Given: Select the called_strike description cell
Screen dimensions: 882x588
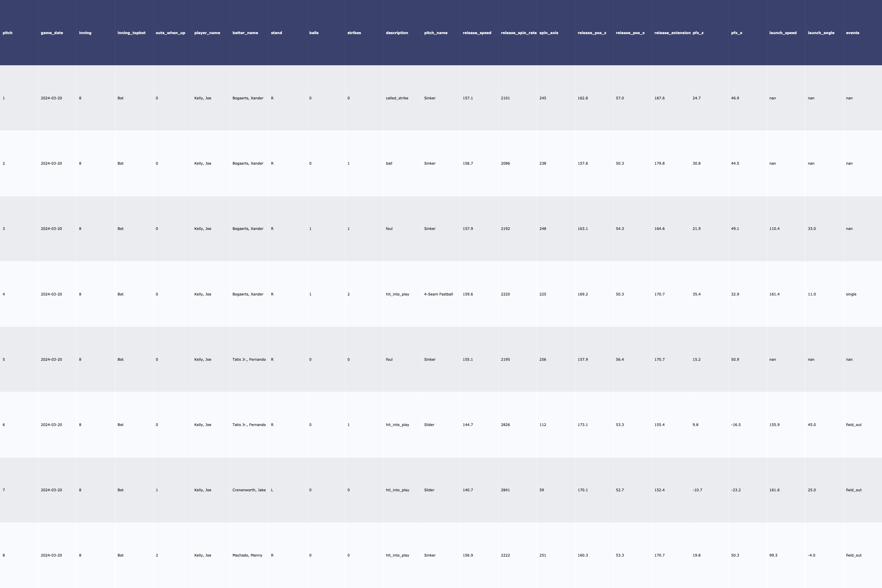Looking at the screenshot, I should coord(397,98).
